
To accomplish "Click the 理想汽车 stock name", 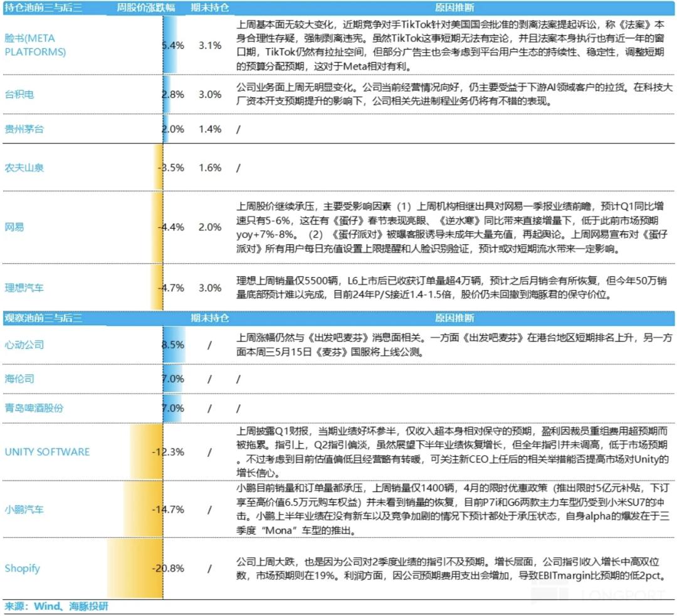I will [x=24, y=288].
